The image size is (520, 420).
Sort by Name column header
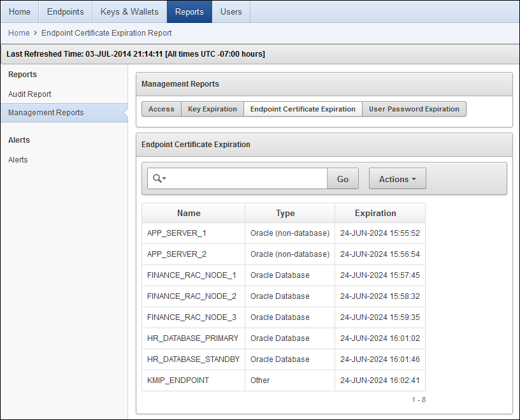[189, 213]
